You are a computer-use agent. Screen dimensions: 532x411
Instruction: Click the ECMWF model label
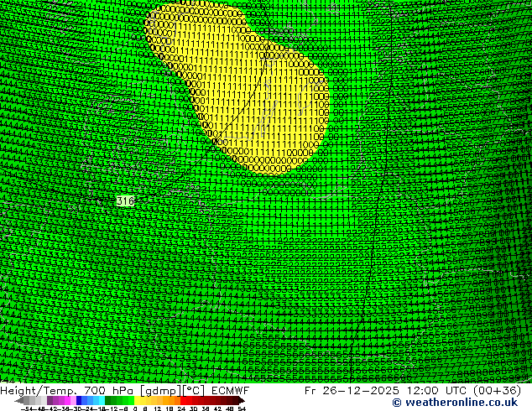(231, 391)
